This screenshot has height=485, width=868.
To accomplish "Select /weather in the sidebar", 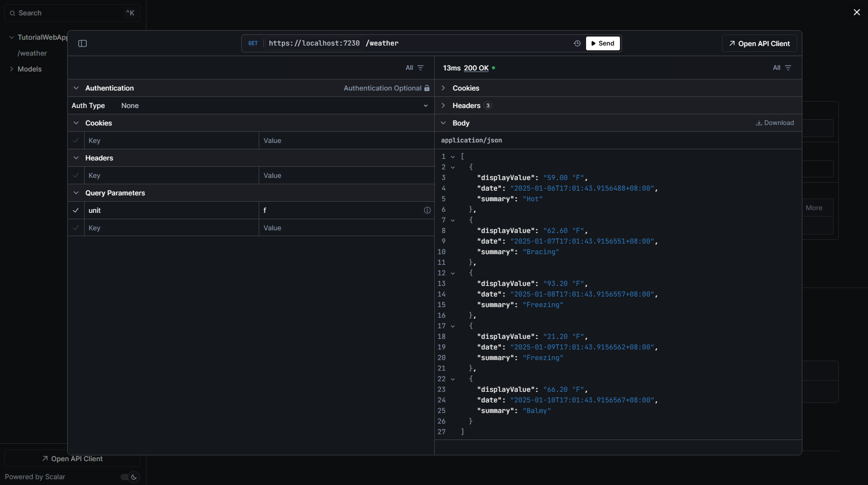I will coord(32,53).
